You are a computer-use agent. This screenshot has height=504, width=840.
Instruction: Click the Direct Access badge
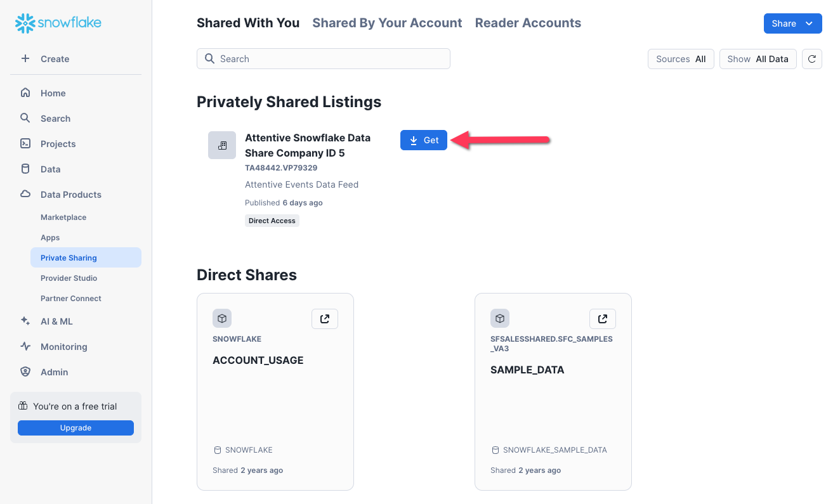[272, 221]
